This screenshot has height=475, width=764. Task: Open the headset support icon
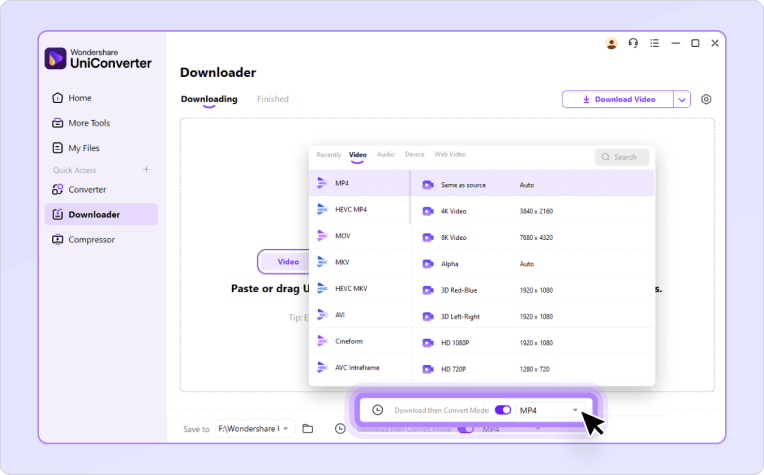(633, 44)
